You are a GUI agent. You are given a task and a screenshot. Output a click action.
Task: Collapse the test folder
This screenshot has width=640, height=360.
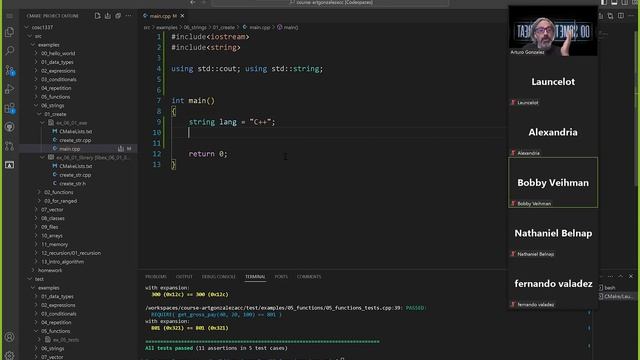click(x=39, y=279)
